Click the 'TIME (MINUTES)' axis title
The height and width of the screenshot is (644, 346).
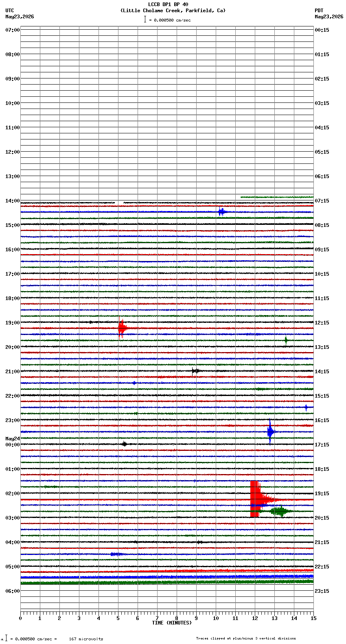[x=172, y=623]
